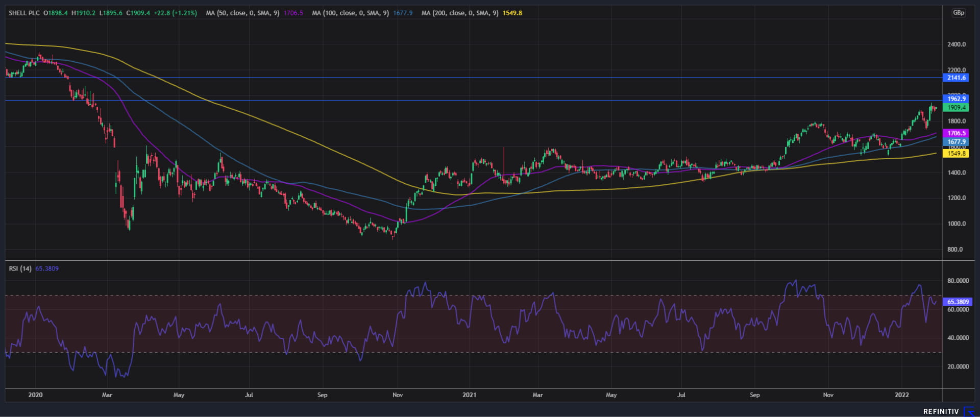Click the +22.8 (+1.21%) change value
Viewport: 980px width, 417px height.
pos(175,13)
